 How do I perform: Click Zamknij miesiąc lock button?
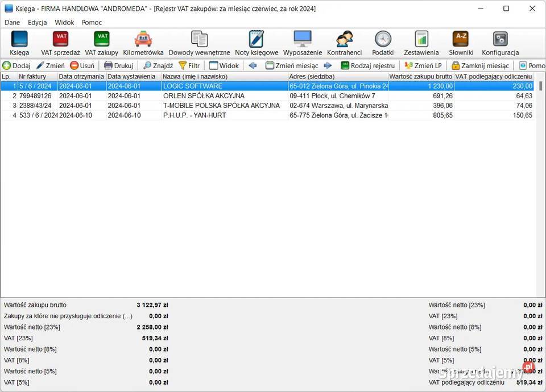480,65
